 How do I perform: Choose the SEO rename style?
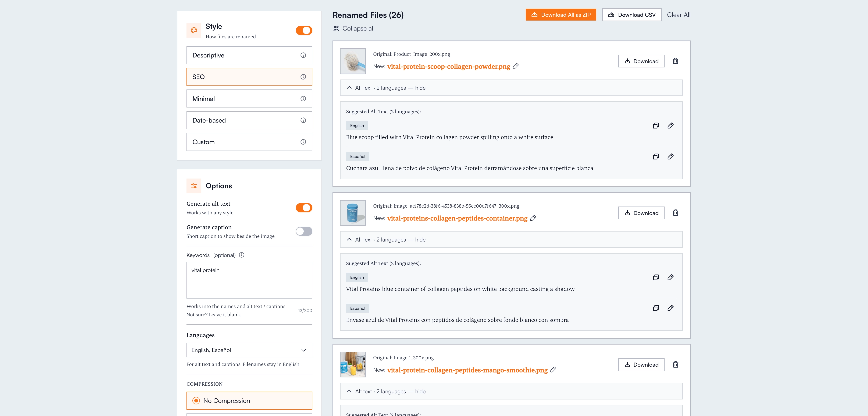pyautogui.click(x=249, y=77)
